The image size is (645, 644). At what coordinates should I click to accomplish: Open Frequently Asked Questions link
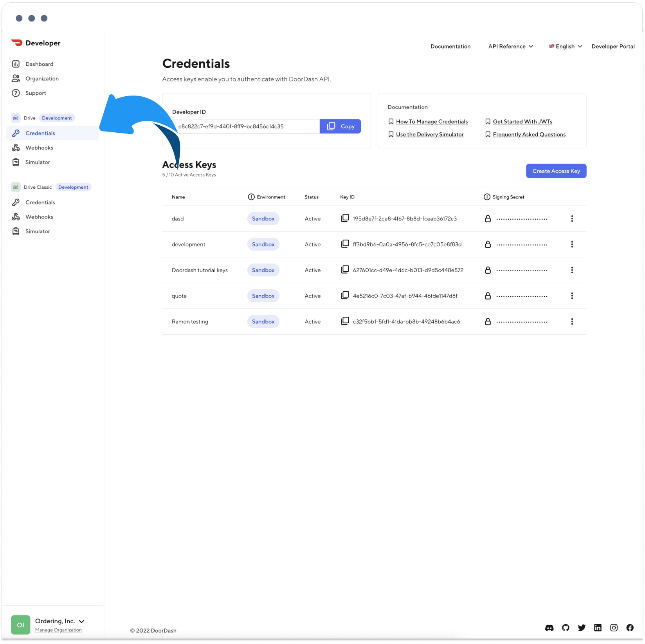pos(529,134)
